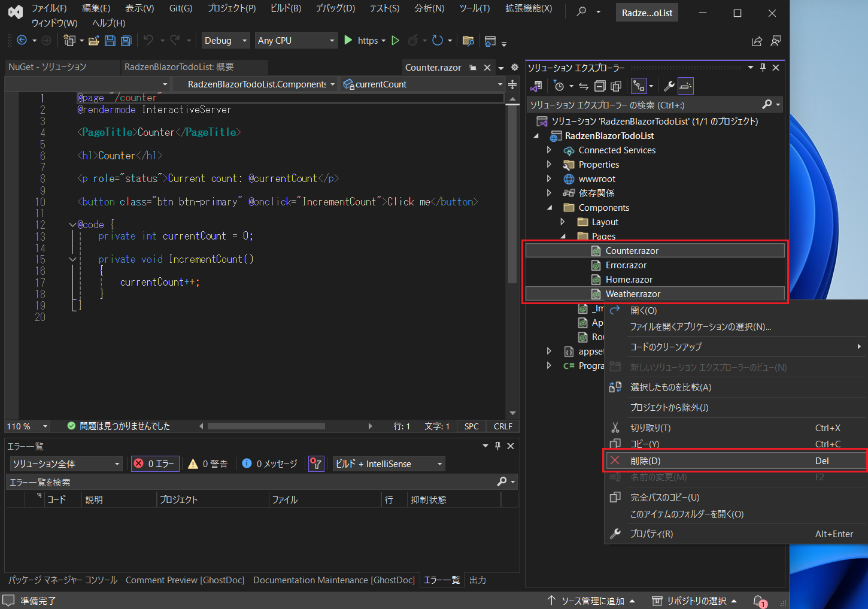Click the Collapse All icon in Solution Explorer
The image size is (868, 609).
pos(600,86)
